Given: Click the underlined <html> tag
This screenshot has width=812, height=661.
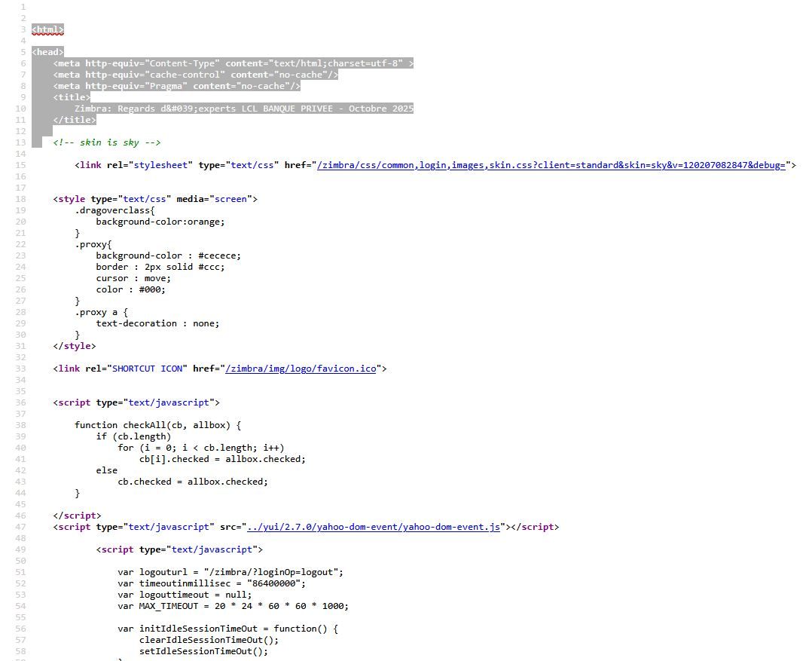Looking at the screenshot, I should 47,29.
